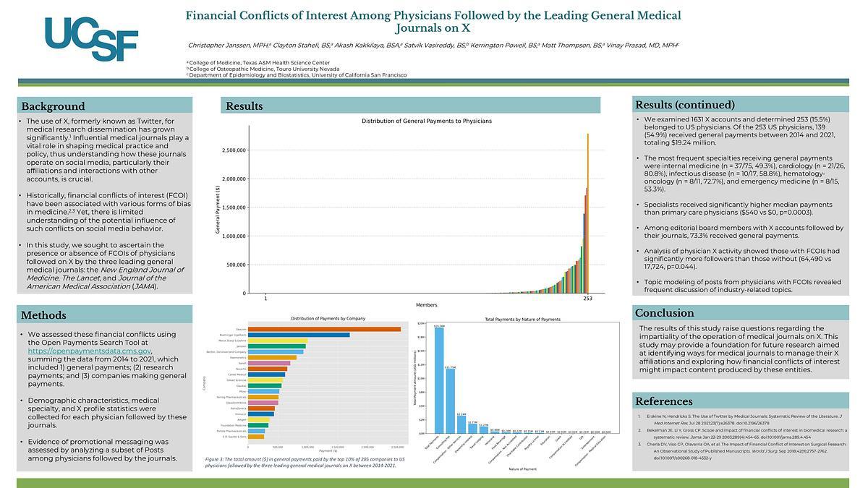Viewport: 868px width, 488px height.
Task: Click the UCSF logo
Action: 90,38
